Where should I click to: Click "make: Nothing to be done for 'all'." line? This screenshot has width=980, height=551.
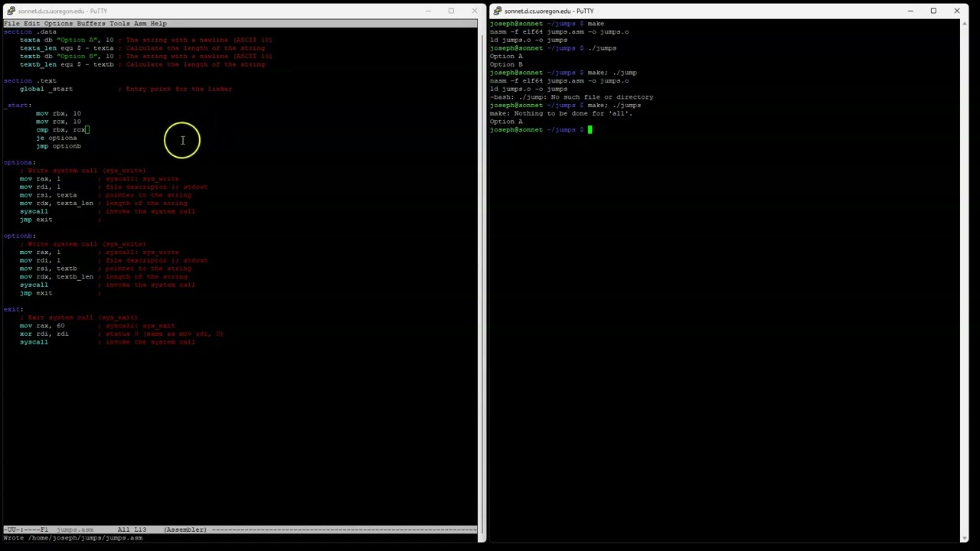click(x=561, y=113)
